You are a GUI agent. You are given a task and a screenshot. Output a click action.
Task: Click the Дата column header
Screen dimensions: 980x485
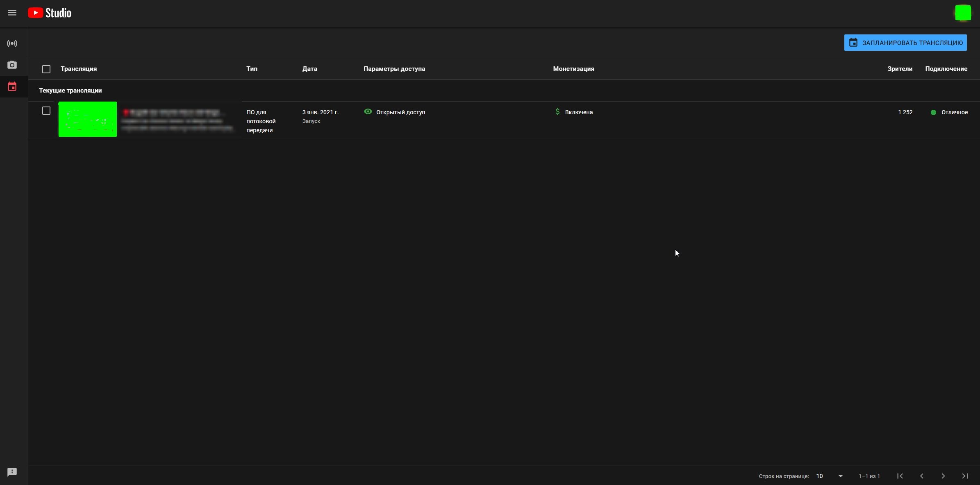pos(309,69)
